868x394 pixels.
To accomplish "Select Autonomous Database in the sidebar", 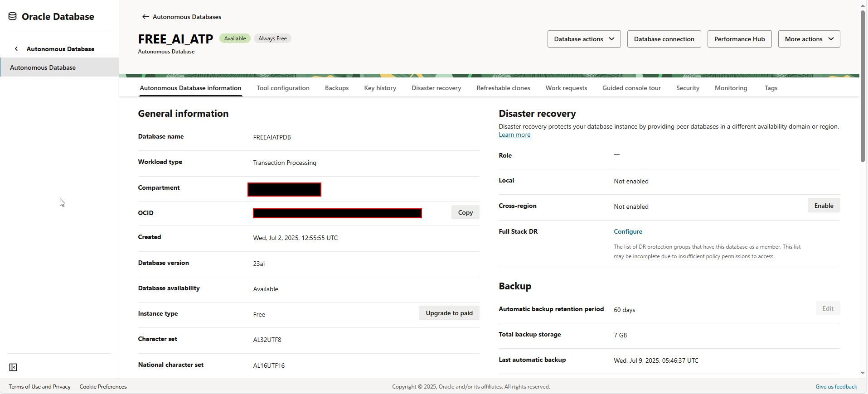I will tap(59, 67).
